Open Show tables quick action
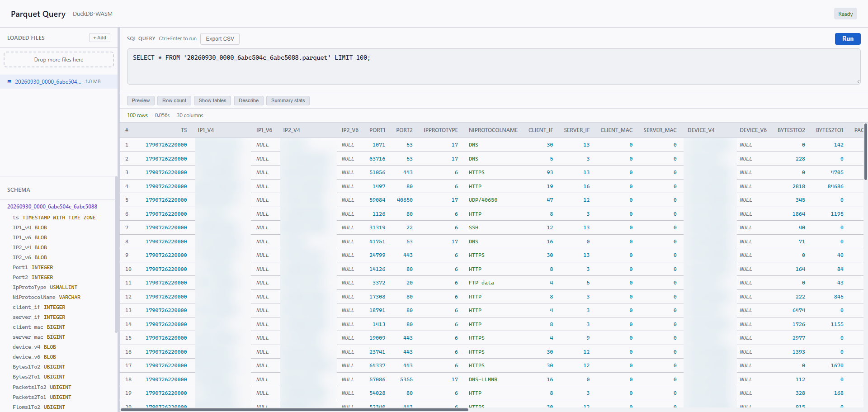This screenshot has height=412, width=868. pos(212,100)
